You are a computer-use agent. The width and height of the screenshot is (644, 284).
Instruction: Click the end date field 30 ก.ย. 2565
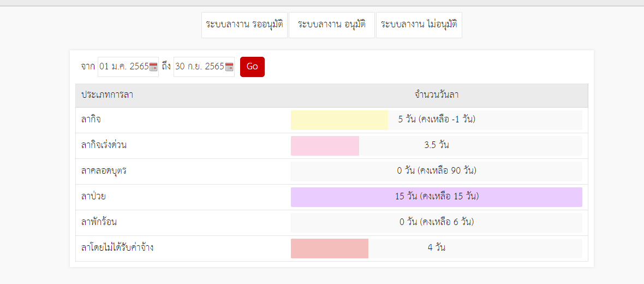(x=200, y=67)
